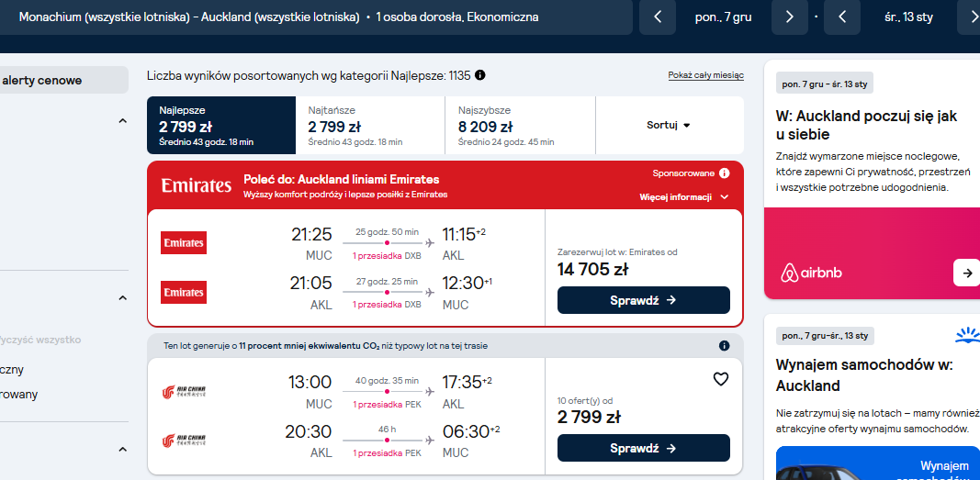Collapse the first left sidebar filter section
Image resolution: width=980 pixels, height=480 pixels.
(x=122, y=121)
